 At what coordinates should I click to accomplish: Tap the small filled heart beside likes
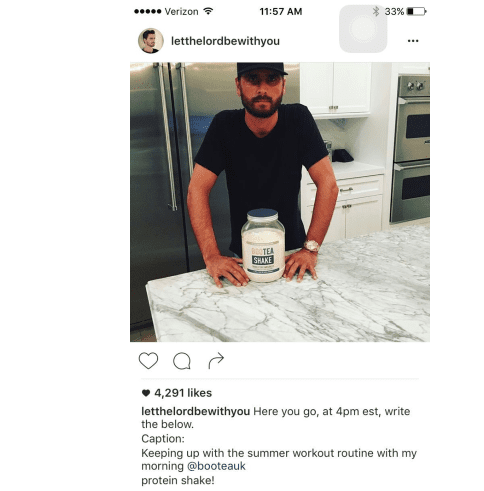tap(146, 393)
